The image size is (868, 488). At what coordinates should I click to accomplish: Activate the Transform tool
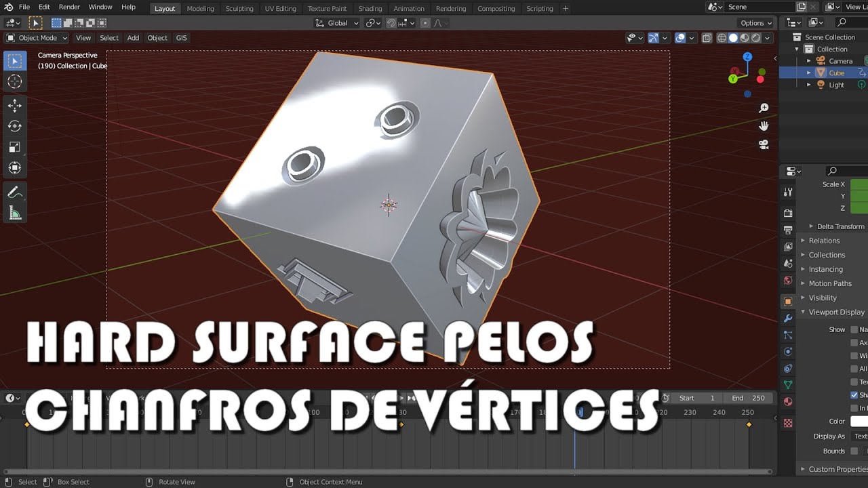14,168
